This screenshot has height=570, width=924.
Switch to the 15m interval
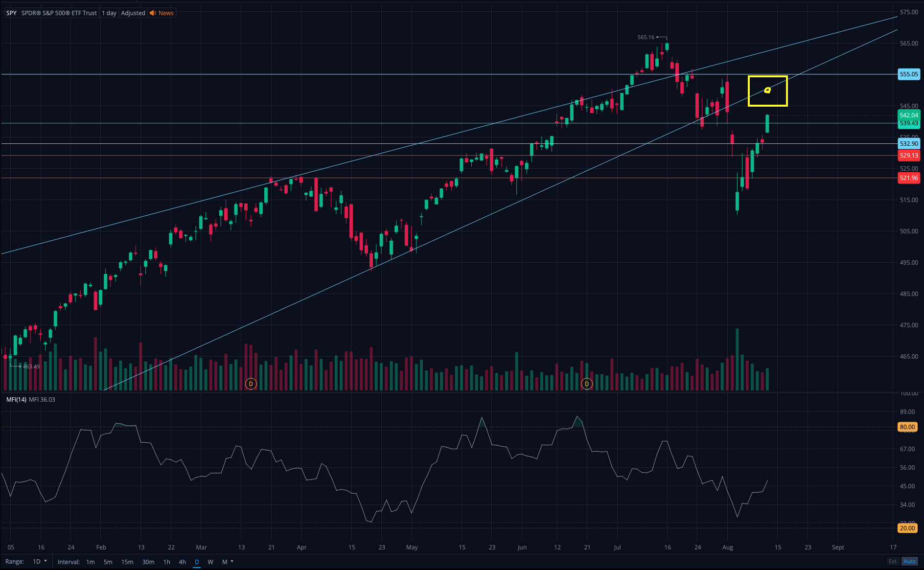click(127, 562)
